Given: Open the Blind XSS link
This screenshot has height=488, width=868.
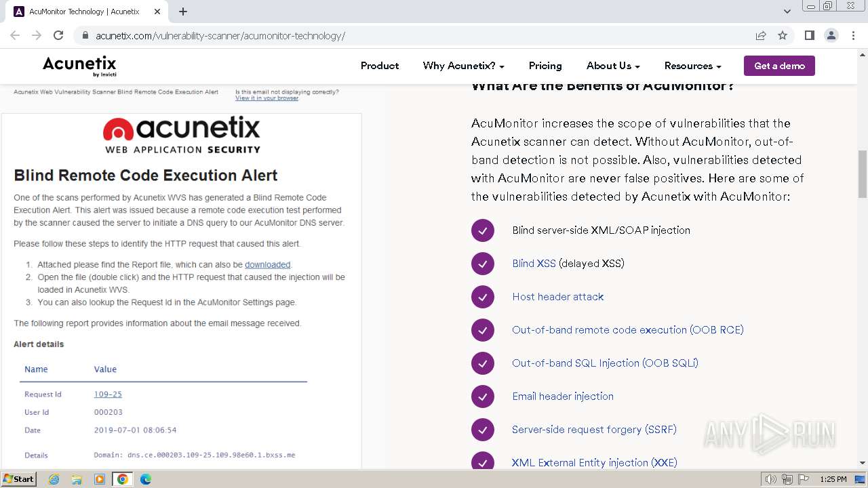Looking at the screenshot, I should 534,264.
